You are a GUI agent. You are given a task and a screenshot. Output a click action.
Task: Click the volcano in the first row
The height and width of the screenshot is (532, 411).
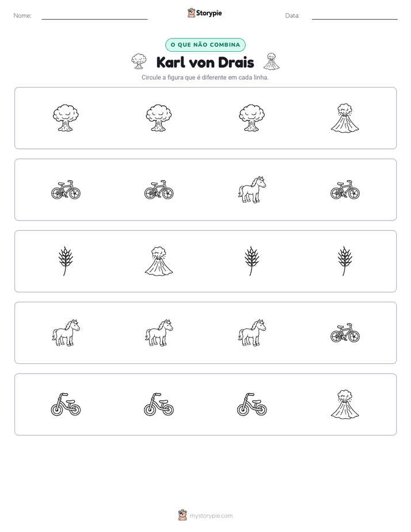pos(345,118)
